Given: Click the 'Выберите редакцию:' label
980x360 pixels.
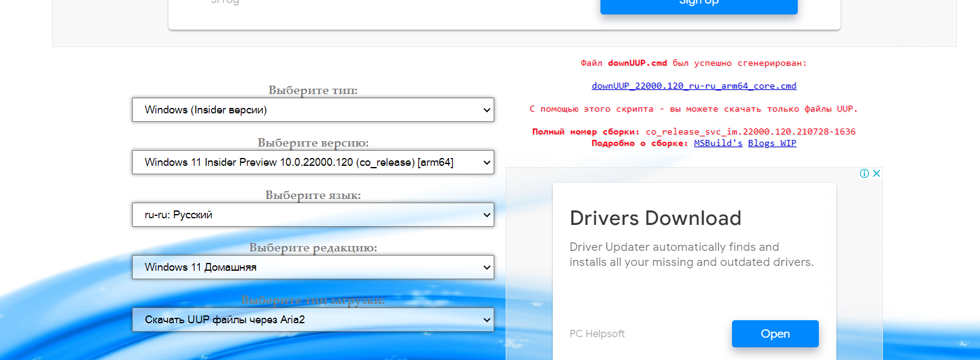Looking at the screenshot, I should point(313,247).
